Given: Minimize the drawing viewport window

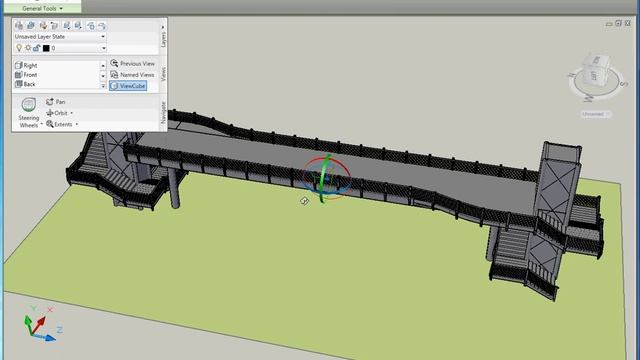Looking at the screenshot, I should coord(609,24).
